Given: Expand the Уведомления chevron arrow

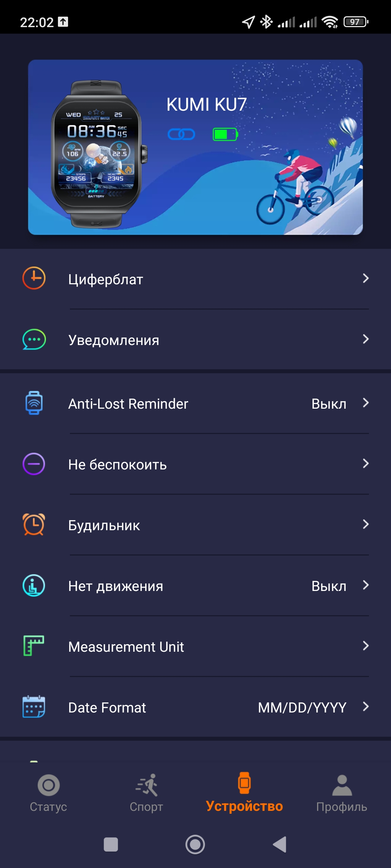Looking at the screenshot, I should [366, 339].
